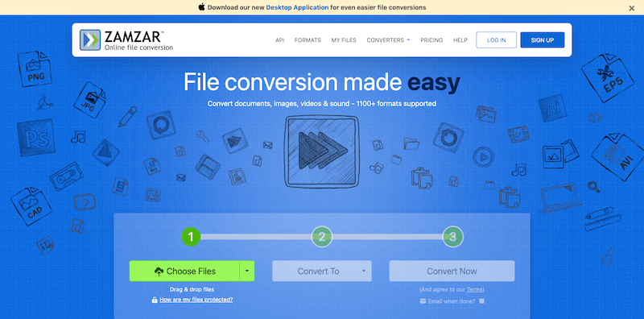This screenshot has width=644, height=319.
Task: Click the LOG IN button
Action: pyautogui.click(x=496, y=40)
